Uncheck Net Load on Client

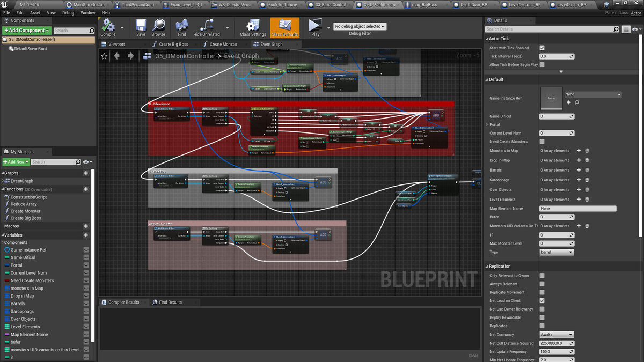(x=542, y=301)
